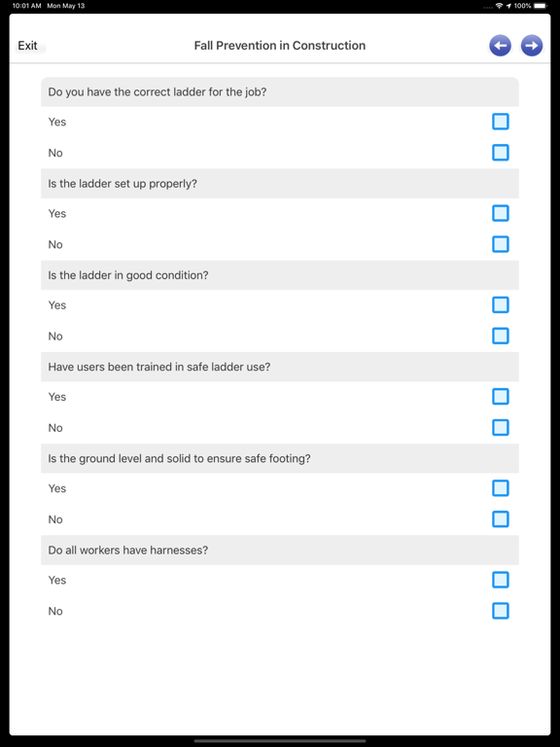Check Yes for correct ladder question
The height and width of the screenshot is (747, 560).
[501, 122]
